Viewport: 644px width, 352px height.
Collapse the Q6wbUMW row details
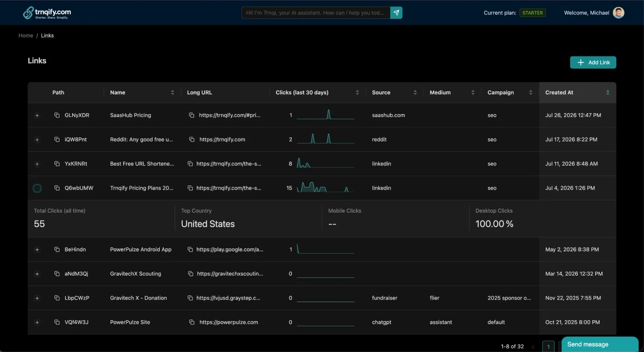point(37,188)
